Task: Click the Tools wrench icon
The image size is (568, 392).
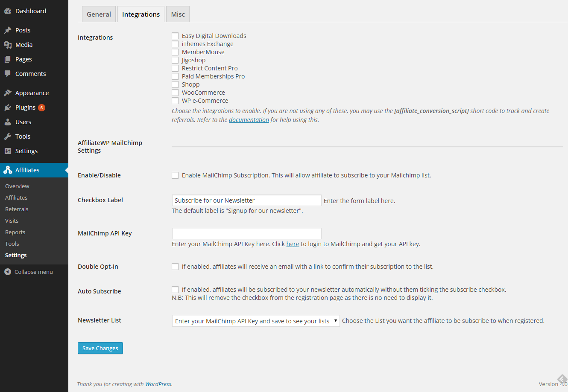Action: [x=8, y=136]
